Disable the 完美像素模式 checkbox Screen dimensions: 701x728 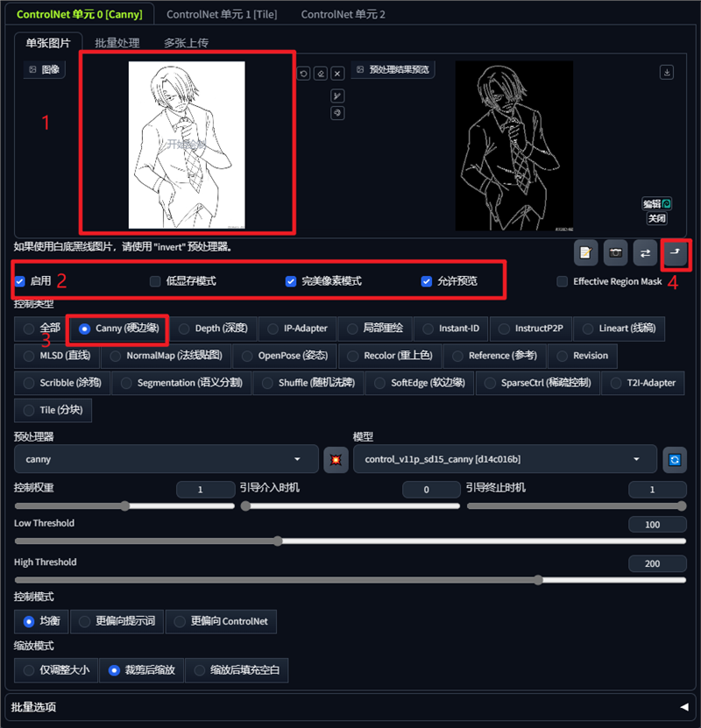[290, 281]
